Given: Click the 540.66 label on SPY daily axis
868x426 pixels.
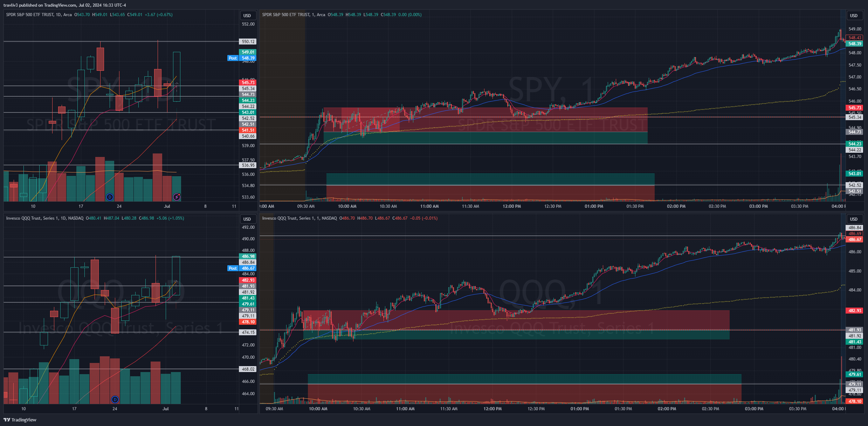Looking at the screenshot, I should pos(248,136).
